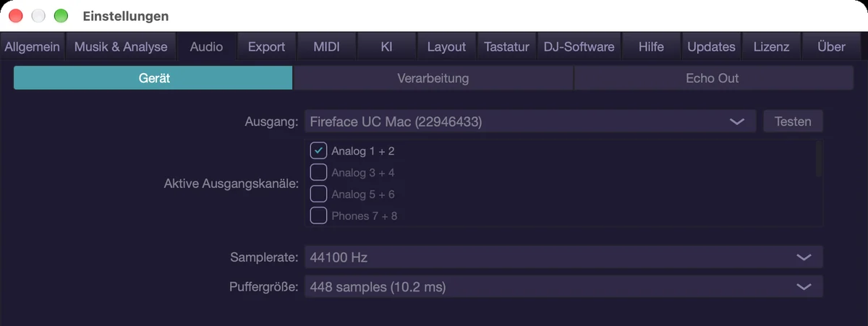
Task: Open the Echo Out sub-tab
Action: pyautogui.click(x=712, y=78)
